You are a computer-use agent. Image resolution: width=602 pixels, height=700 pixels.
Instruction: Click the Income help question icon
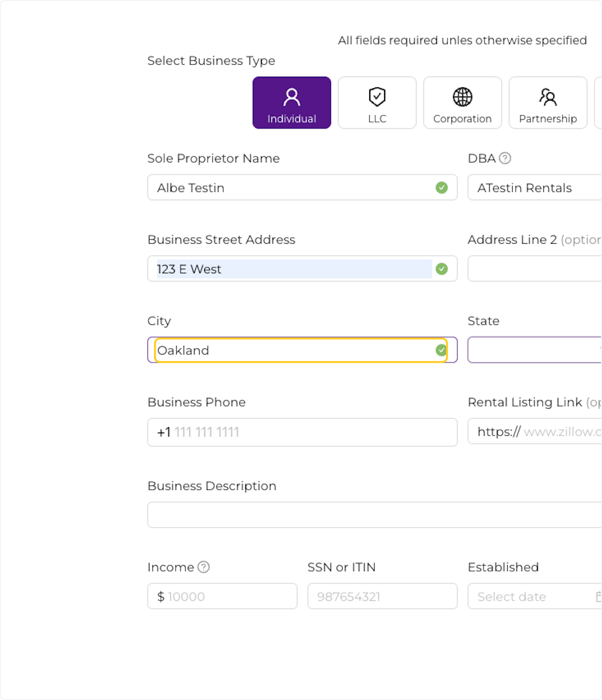click(x=203, y=567)
